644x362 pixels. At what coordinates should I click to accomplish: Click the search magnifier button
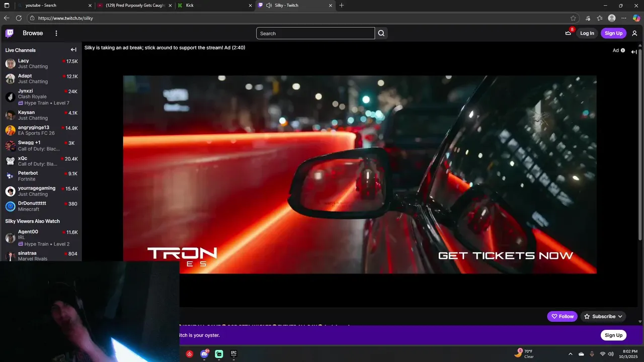(x=381, y=33)
